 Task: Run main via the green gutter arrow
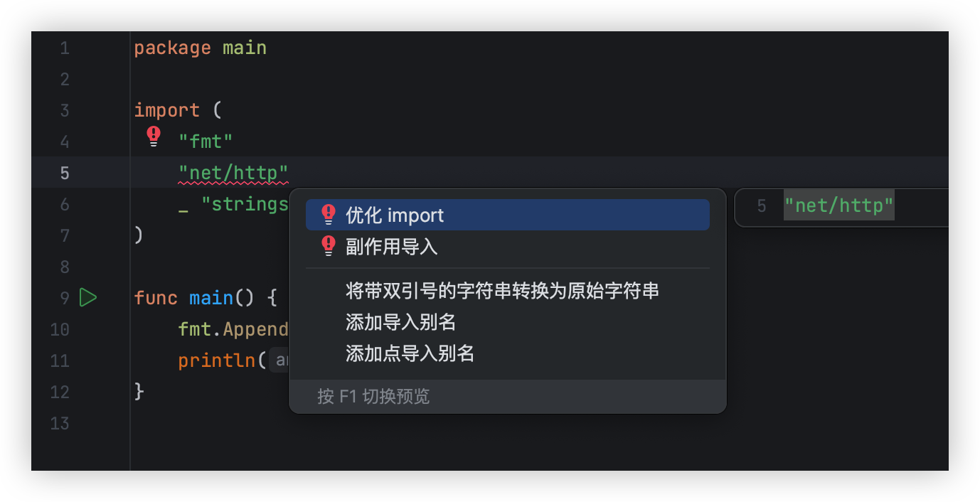point(88,297)
